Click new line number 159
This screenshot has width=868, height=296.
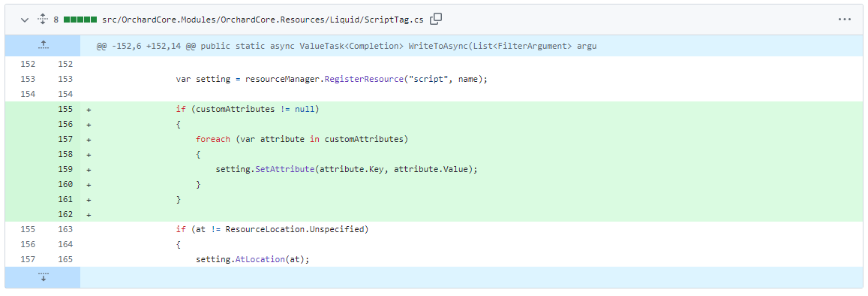coord(65,169)
